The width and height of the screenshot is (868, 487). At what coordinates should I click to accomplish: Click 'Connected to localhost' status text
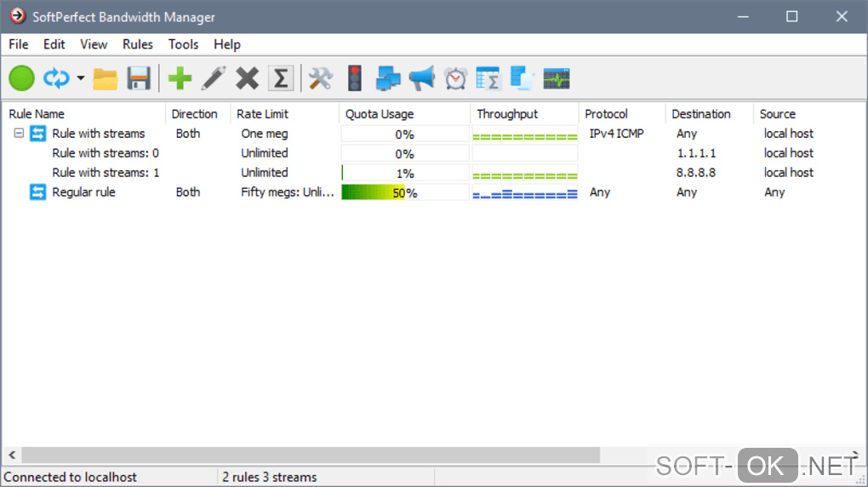coord(71,477)
